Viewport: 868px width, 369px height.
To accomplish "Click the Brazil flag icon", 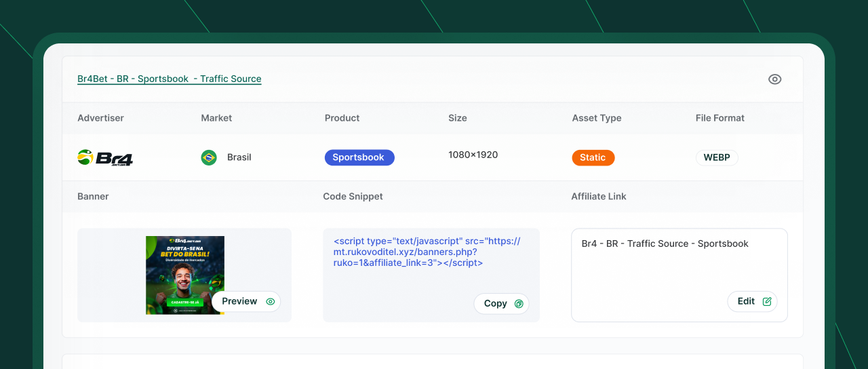I will (x=209, y=157).
